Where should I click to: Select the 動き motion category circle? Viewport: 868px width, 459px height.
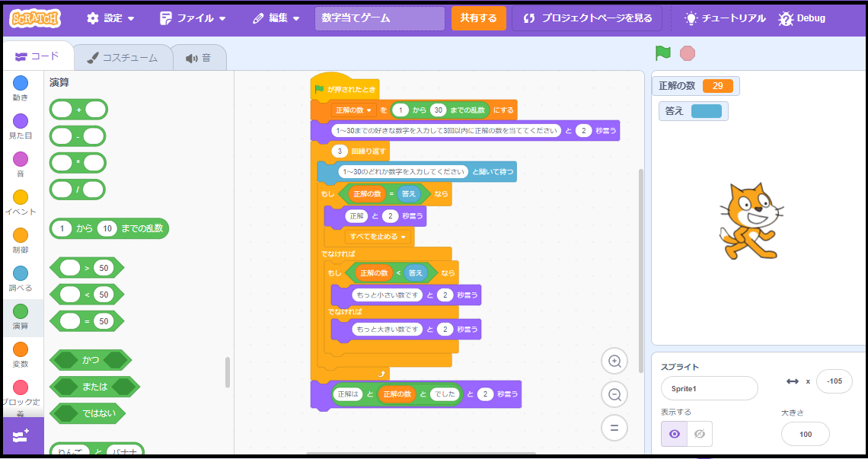(x=21, y=83)
